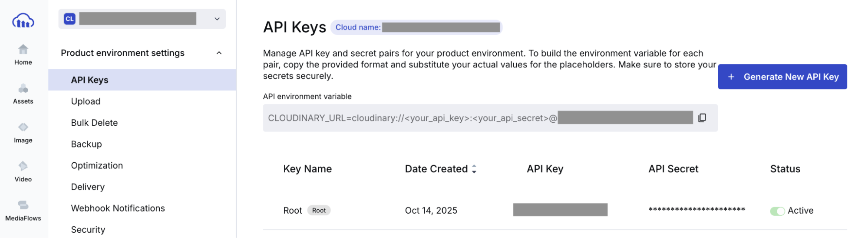Screen dimensions: 868x238
Task: Click the Key Name column header
Action: click(x=307, y=169)
